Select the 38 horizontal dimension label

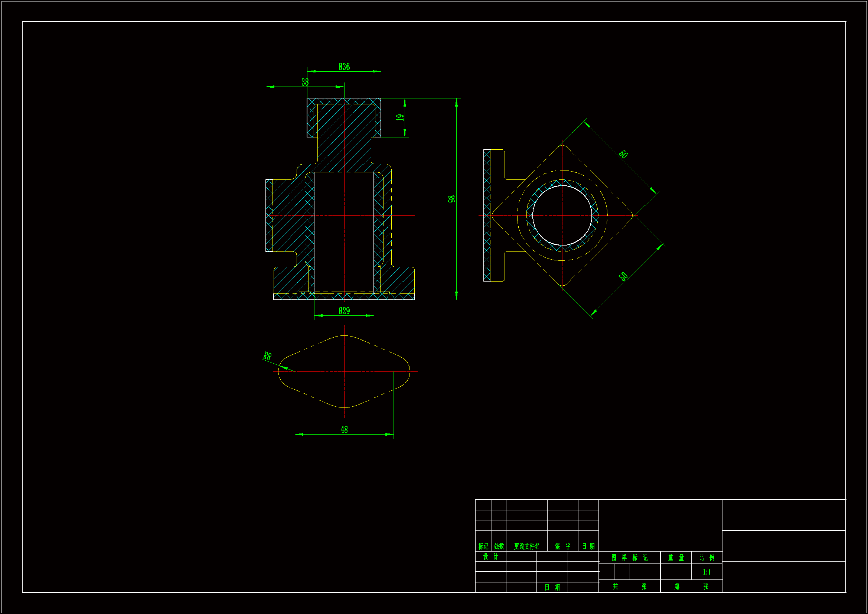pyautogui.click(x=305, y=82)
